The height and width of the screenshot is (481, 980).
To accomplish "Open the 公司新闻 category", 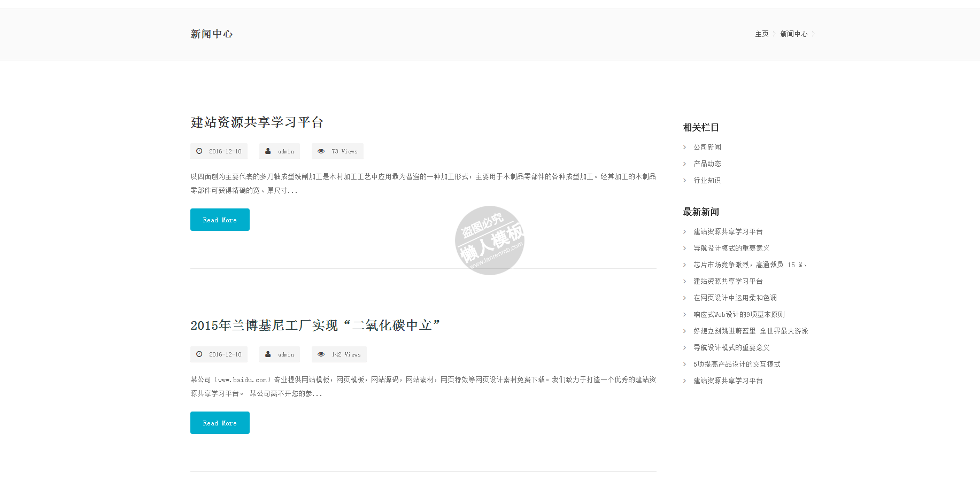I will [707, 147].
